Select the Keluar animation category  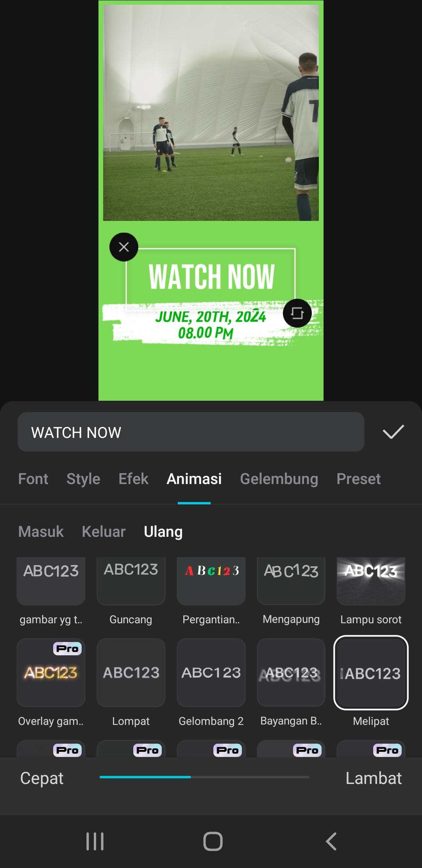pyautogui.click(x=104, y=532)
